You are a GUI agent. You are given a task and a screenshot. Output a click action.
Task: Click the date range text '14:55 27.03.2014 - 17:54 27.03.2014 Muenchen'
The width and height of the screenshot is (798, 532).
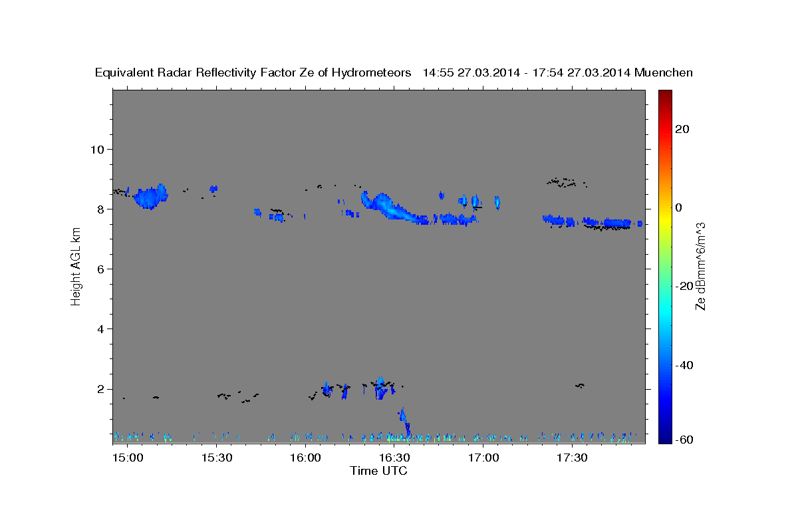558,72
